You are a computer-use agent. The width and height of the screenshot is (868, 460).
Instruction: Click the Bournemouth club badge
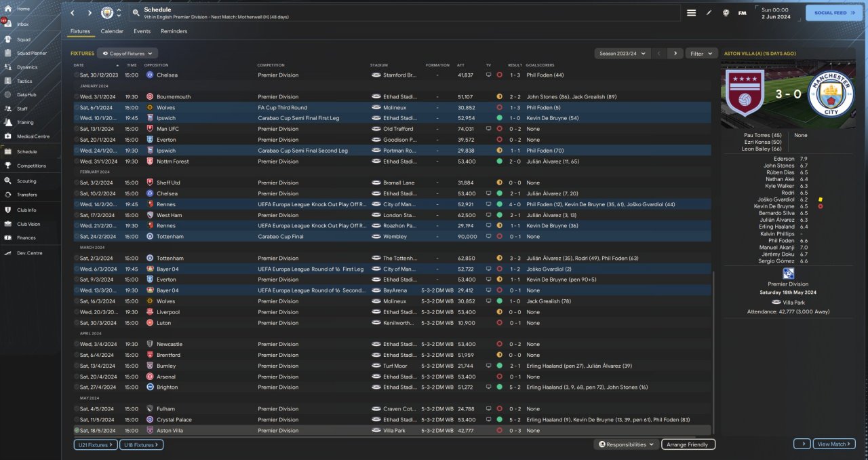(x=150, y=97)
